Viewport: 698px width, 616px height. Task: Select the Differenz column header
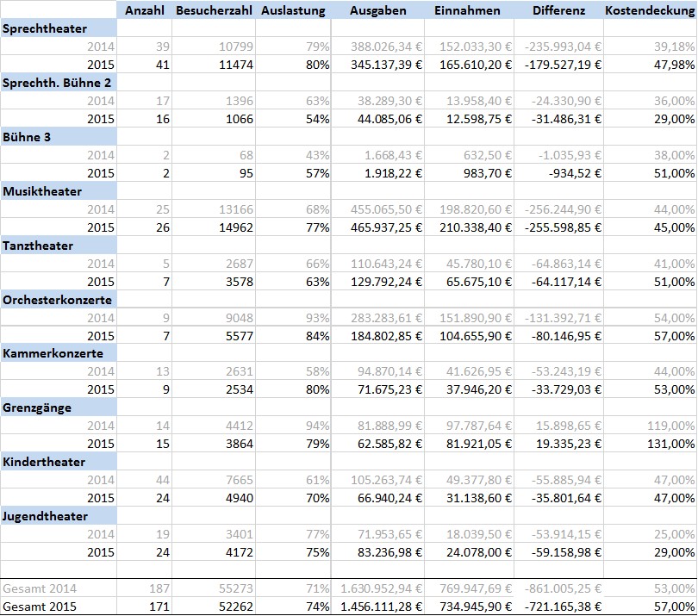558,10
